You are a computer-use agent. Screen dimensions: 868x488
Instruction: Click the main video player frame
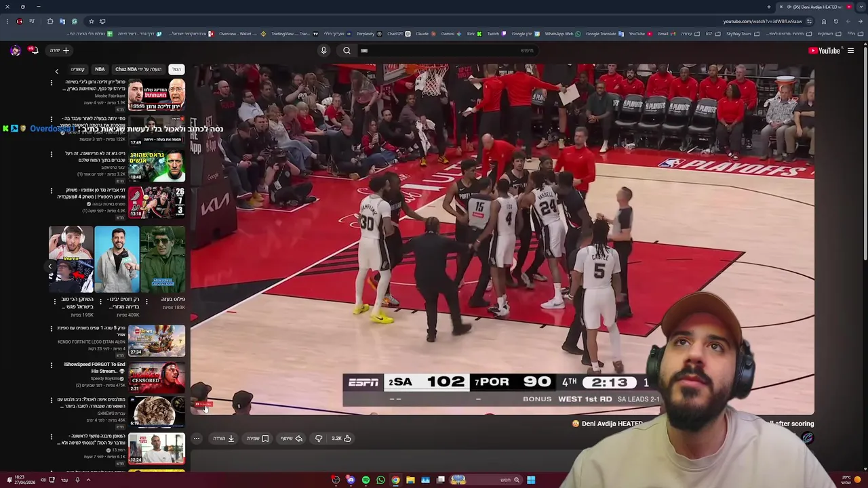[502, 239]
